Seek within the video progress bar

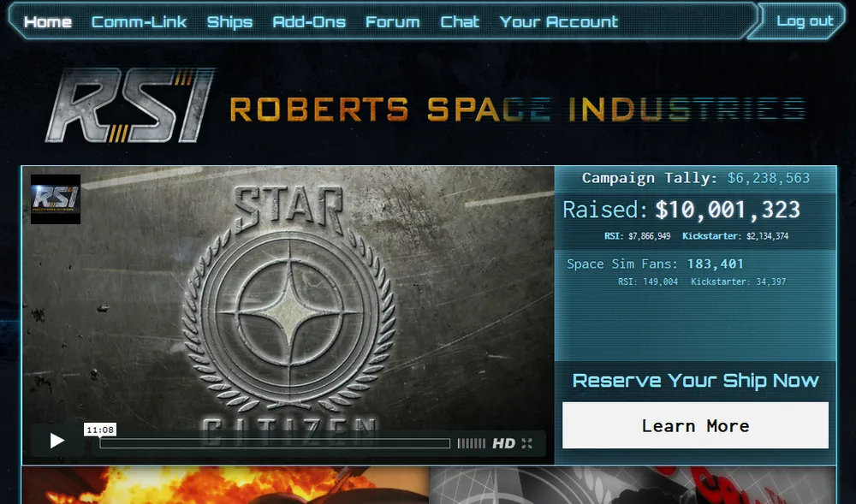(x=275, y=443)
